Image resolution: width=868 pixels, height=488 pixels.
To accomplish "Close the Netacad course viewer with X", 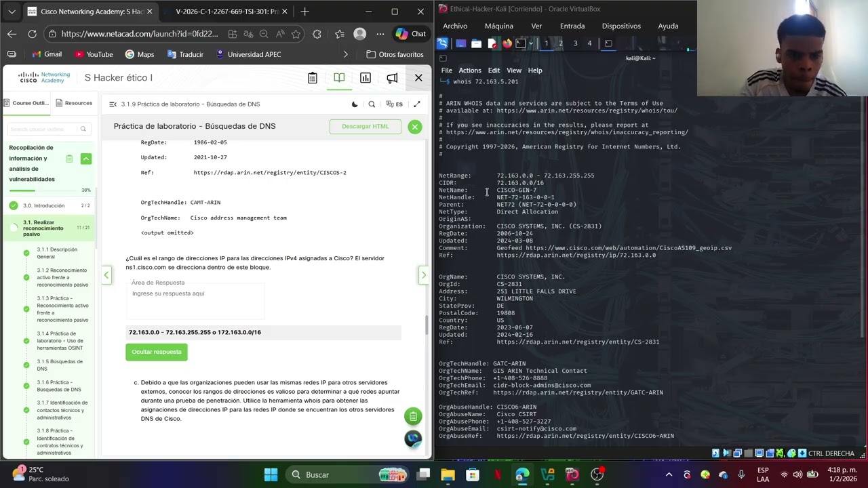I will click(418, 78).
